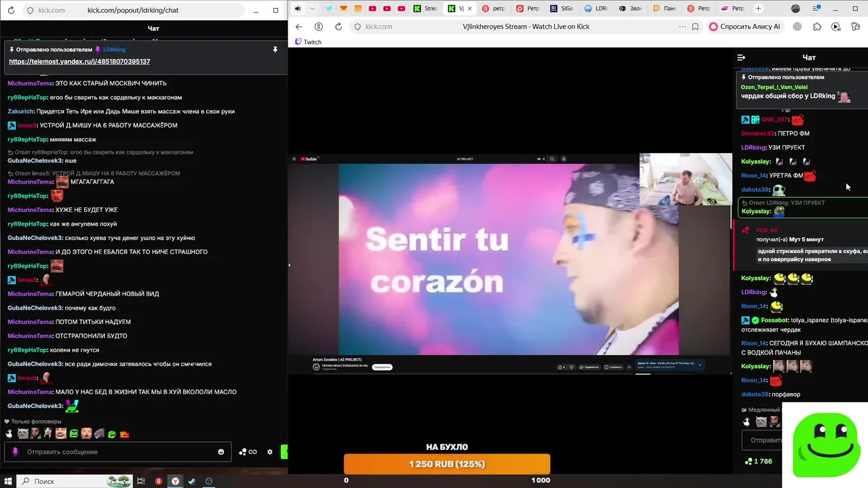Open Task View on the taskbar
Viewport: 868px width, 488px height.
(141, 481)
